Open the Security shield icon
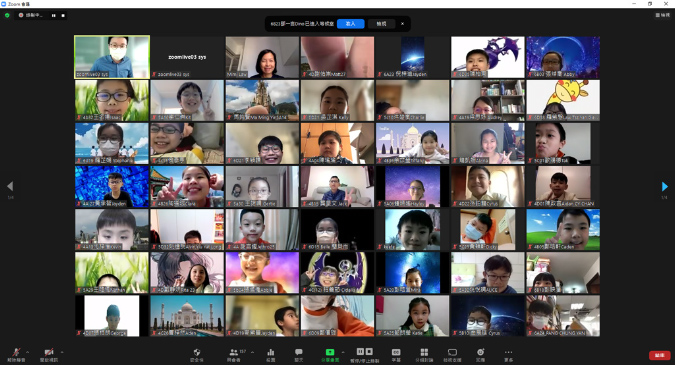The image size is (675, 365). (x=197, y=352)
